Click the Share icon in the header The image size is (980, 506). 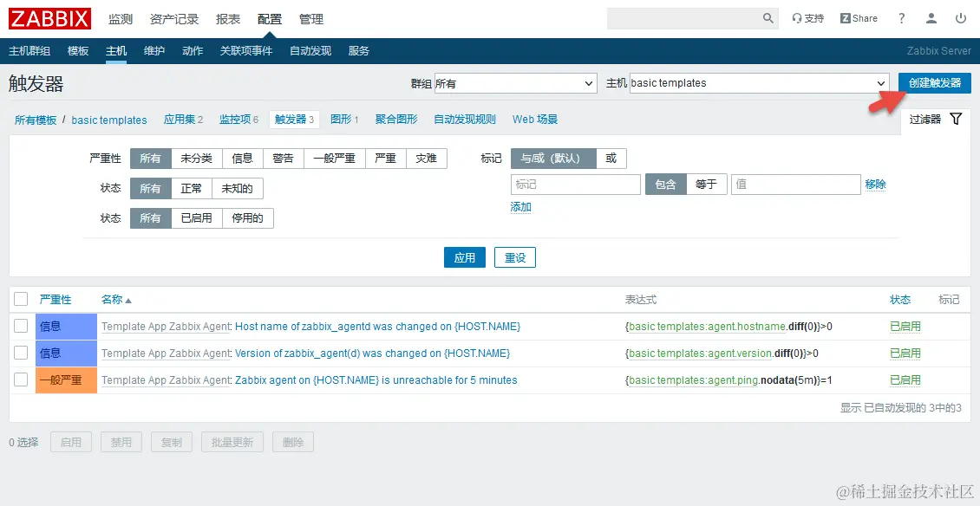[858, 17]
